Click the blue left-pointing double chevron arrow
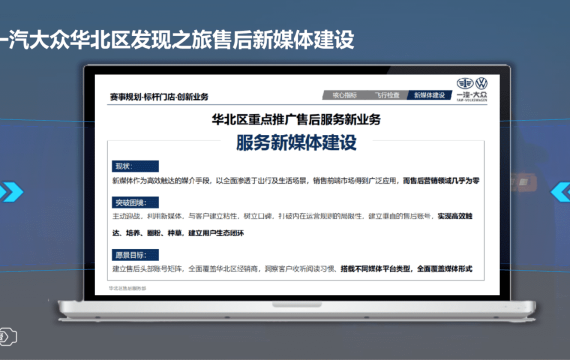570x360 pixels. tap(560, 192)
